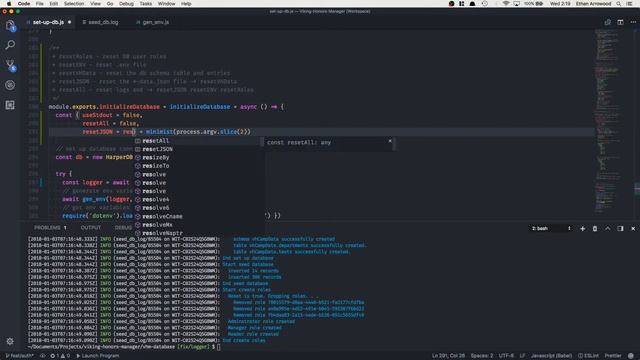Viewport: 640px width, 360px height.
Task: Change indentation via Spaces: 2
Action: tap(482, 356)
